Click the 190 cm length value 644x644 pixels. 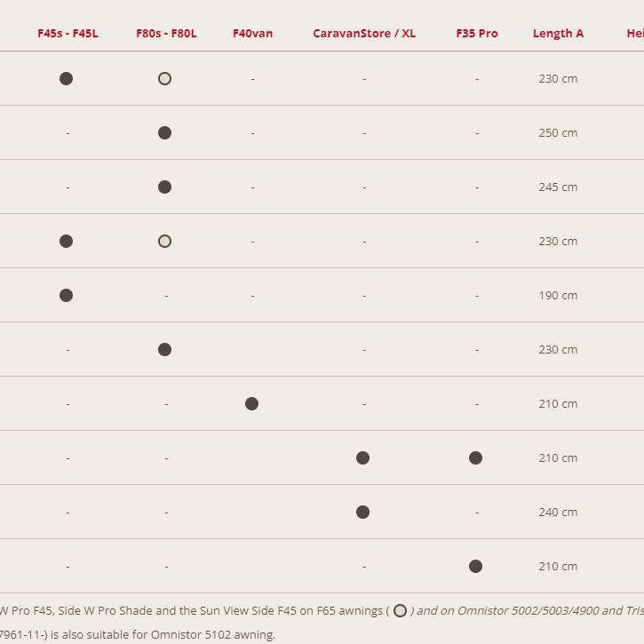(558, 295)
